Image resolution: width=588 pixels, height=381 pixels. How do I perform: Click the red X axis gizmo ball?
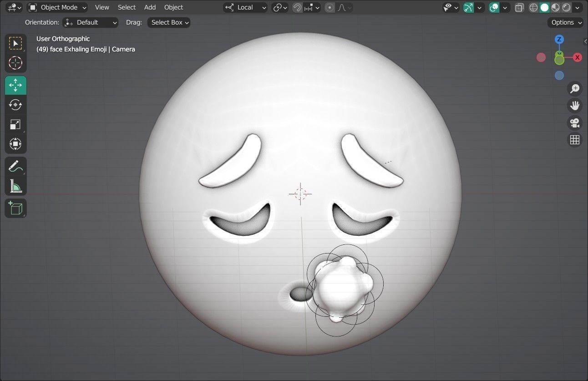(x=578, y=57)
